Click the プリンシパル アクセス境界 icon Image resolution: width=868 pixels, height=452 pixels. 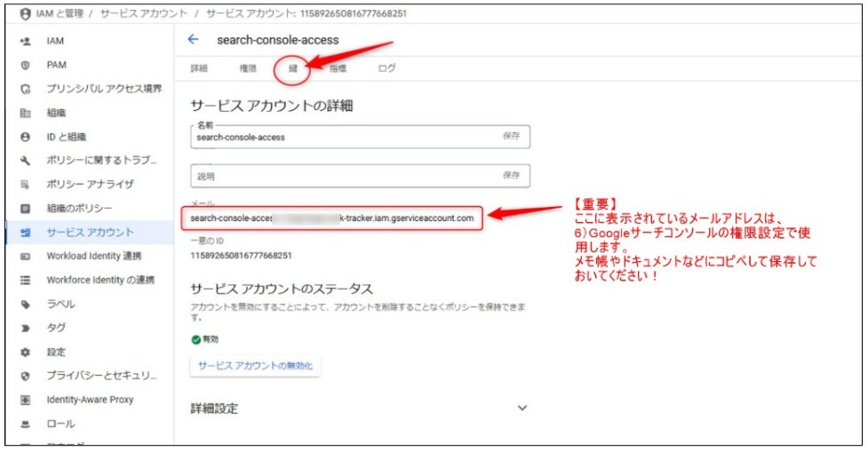click(25, 89)
